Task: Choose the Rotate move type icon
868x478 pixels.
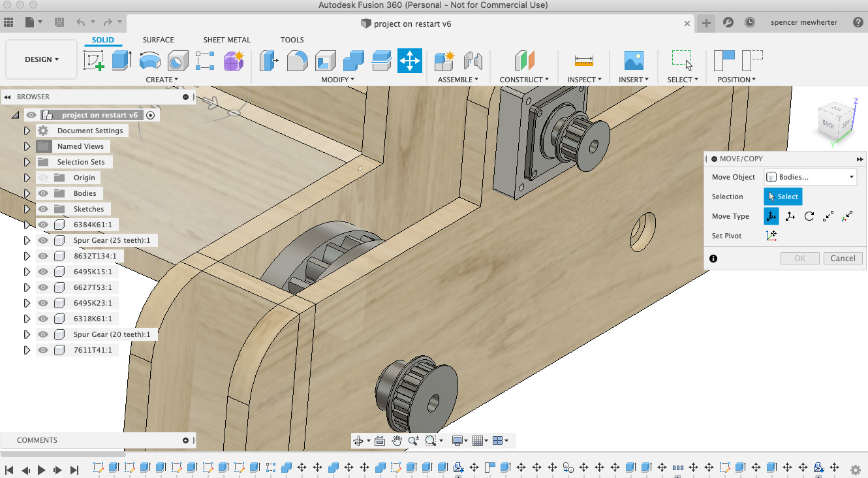Action: 809,216
